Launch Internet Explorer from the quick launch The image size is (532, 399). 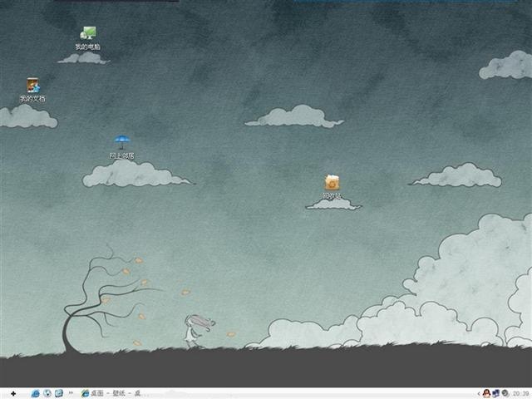click(35, 393)
